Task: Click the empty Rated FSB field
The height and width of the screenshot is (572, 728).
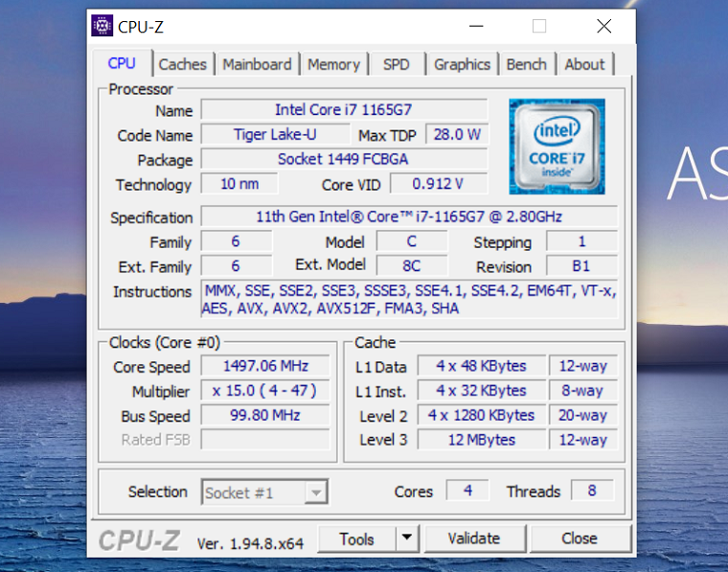Action: tap(265, 439)
